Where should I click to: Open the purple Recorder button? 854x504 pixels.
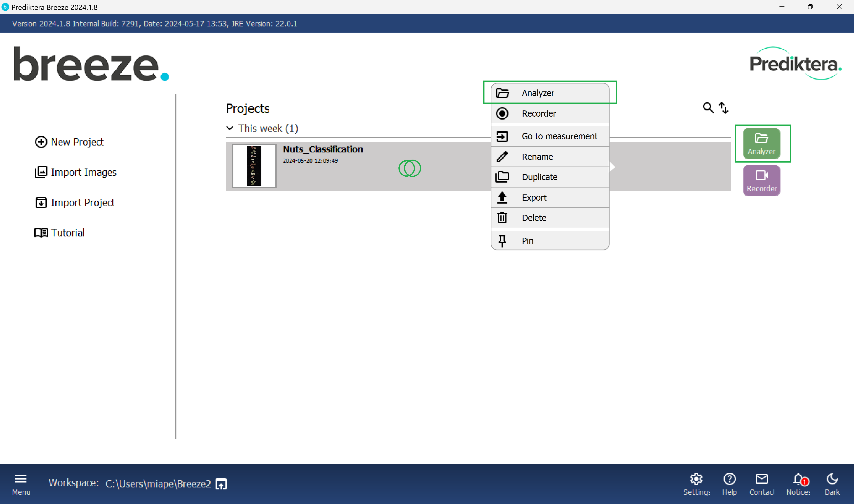click(x=762, y=180)
